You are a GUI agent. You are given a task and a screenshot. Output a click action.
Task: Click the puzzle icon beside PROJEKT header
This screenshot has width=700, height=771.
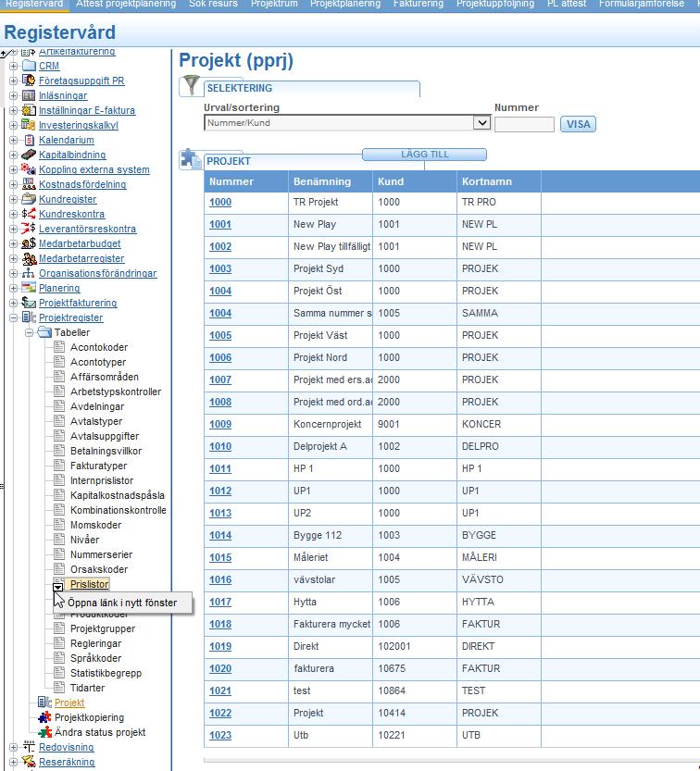coord(191,159)
